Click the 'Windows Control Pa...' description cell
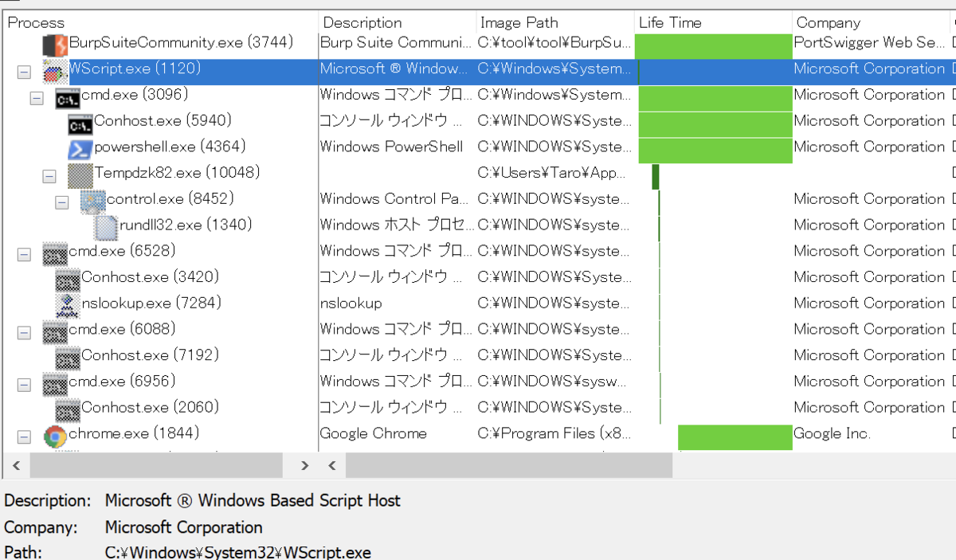Screen dimensions: 956x560 [x=395, y=199]
